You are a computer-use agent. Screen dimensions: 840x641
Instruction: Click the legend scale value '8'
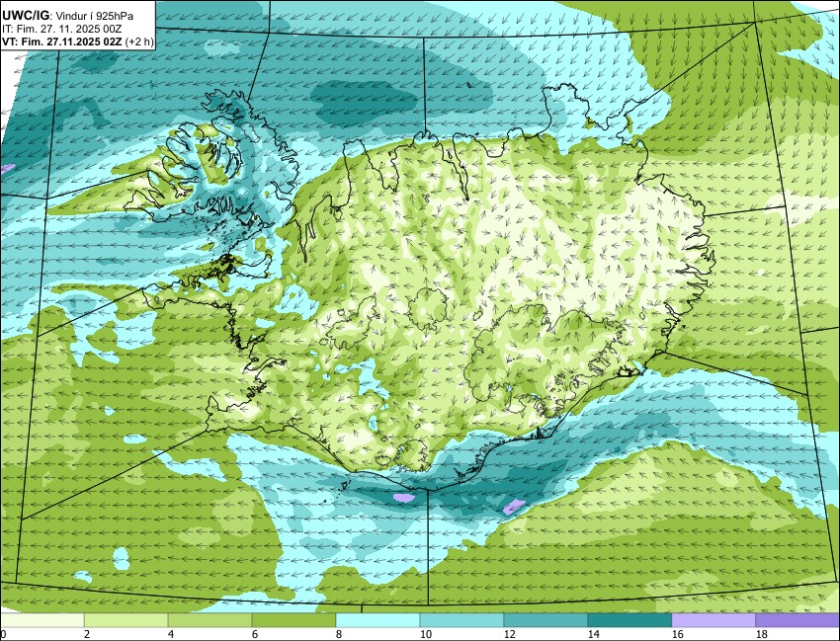339,634
